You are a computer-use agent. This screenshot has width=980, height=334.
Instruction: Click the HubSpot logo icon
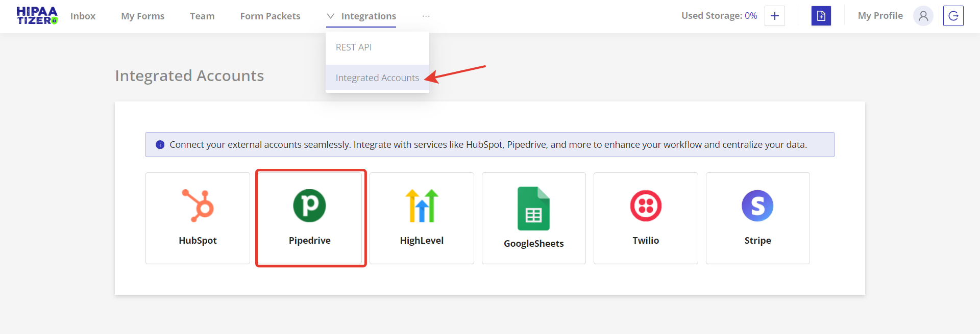[198, 205]
